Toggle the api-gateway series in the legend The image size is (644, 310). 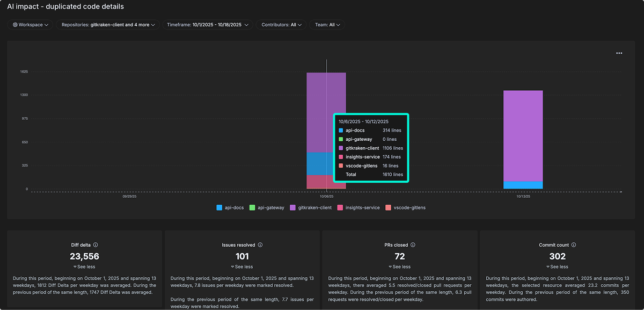pos(265,207)
